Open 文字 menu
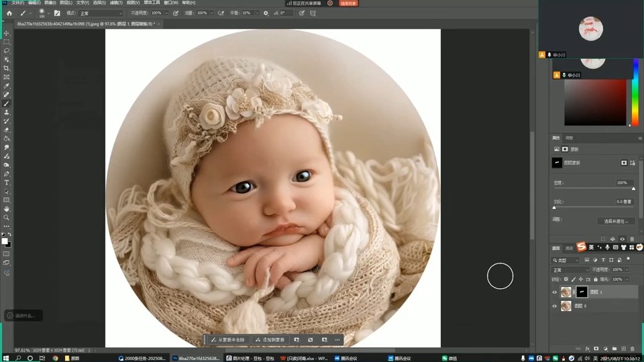Viewport: 644px width, 362px height. [83, 3]
